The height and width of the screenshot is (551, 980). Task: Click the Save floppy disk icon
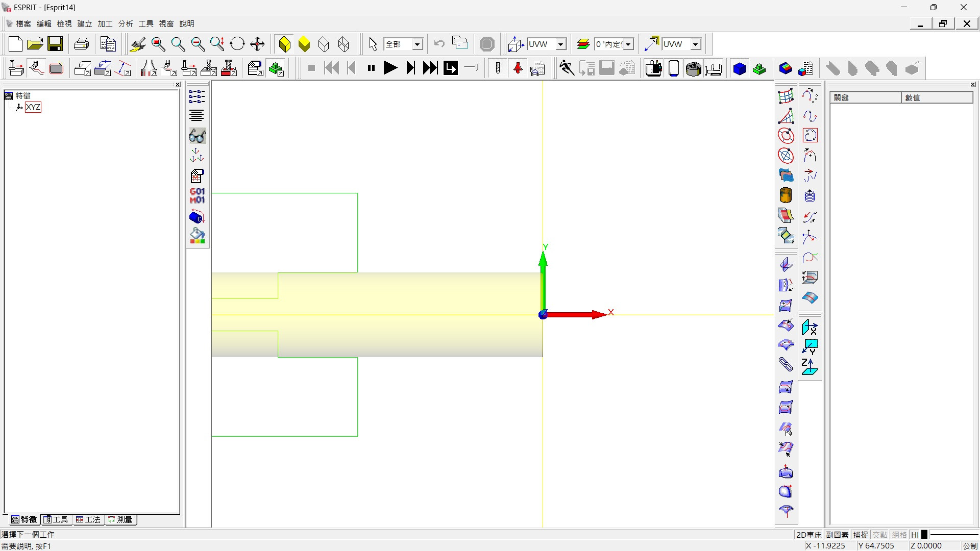coord(55,44)
